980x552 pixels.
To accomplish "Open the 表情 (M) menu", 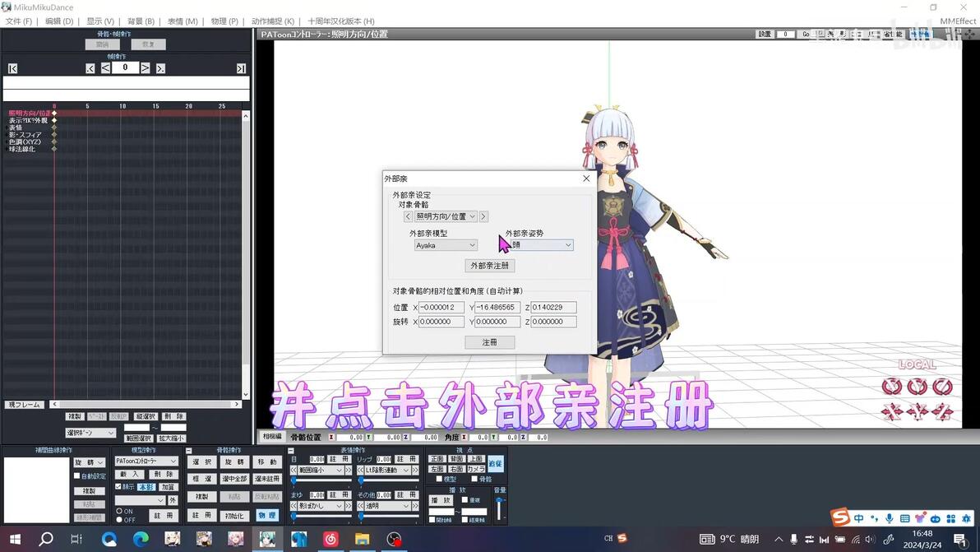I will [x=183, y=21].
